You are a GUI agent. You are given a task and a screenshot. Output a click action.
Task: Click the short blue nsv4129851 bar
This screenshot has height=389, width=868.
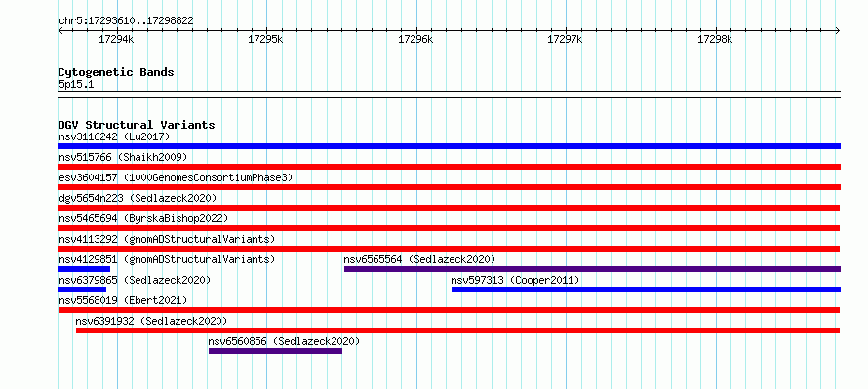(84, 269)
